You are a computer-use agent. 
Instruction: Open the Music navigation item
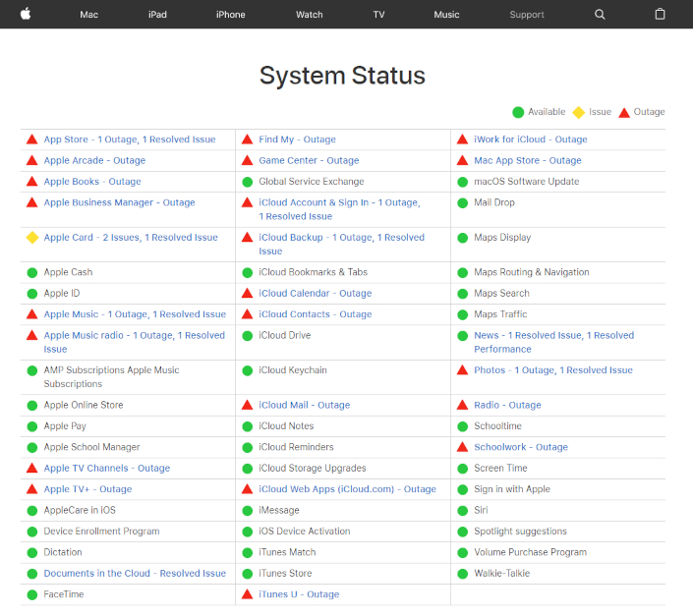click(446, 15)
